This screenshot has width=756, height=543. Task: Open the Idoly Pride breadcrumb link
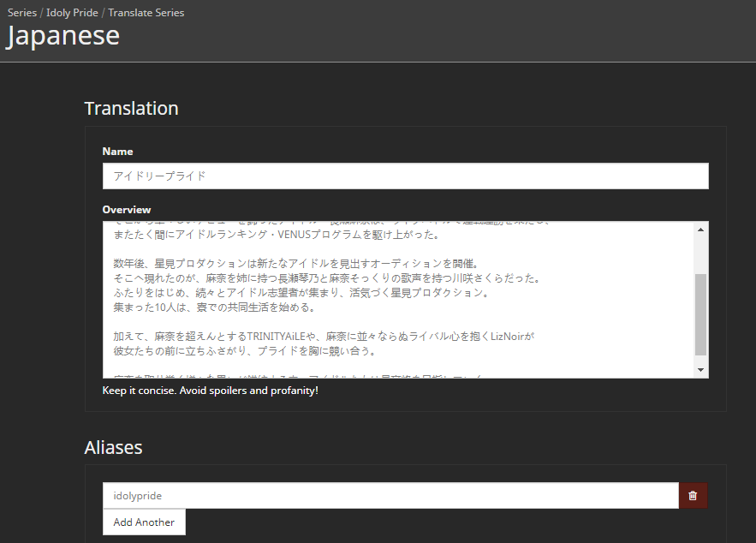[71, 13]
